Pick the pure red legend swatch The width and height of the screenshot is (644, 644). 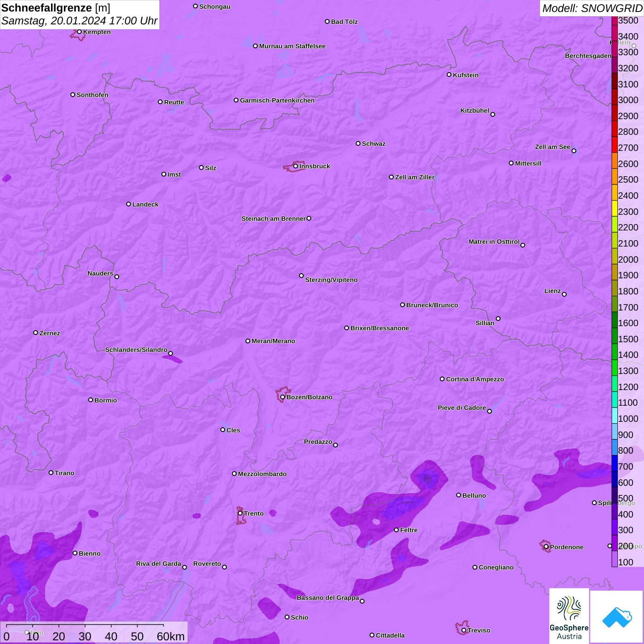coord(615,144)
